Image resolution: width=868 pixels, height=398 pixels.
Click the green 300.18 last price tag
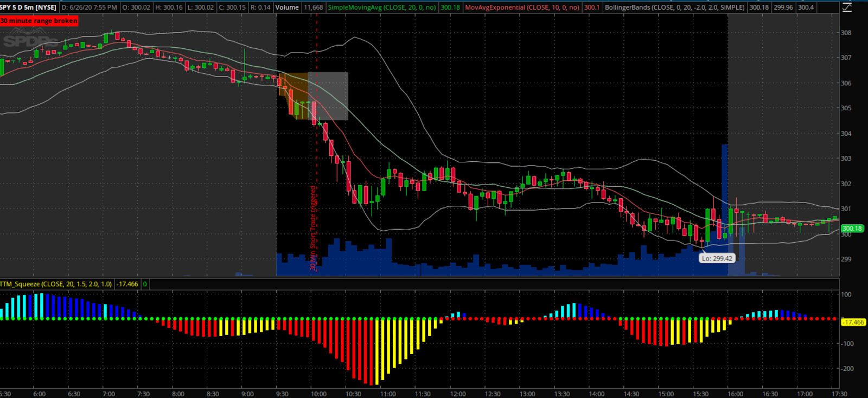852,229
